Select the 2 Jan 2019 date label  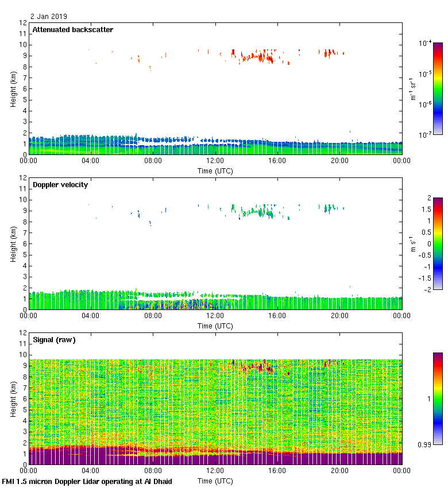pos(48,17)
